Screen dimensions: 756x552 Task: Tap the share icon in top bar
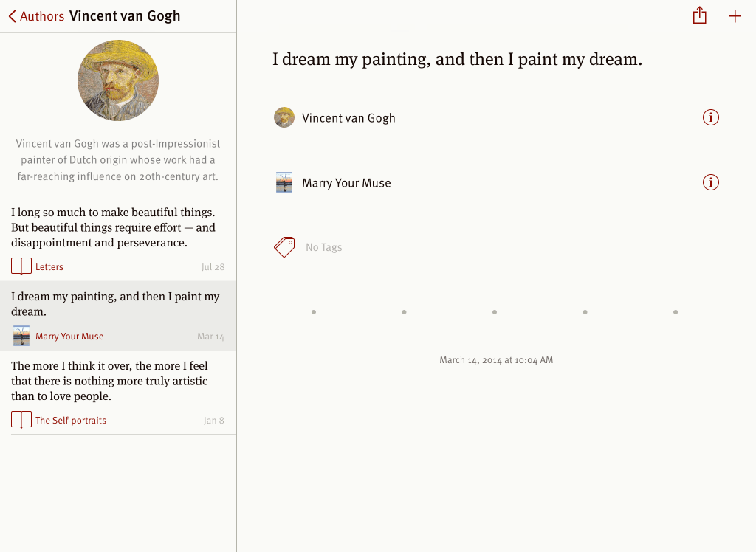[x=700, y=15]
